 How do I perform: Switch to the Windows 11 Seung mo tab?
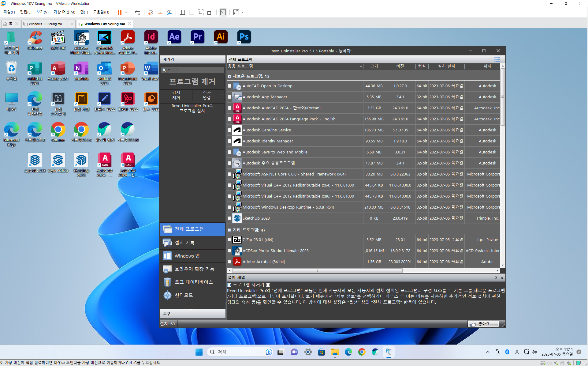coord(46,24)
